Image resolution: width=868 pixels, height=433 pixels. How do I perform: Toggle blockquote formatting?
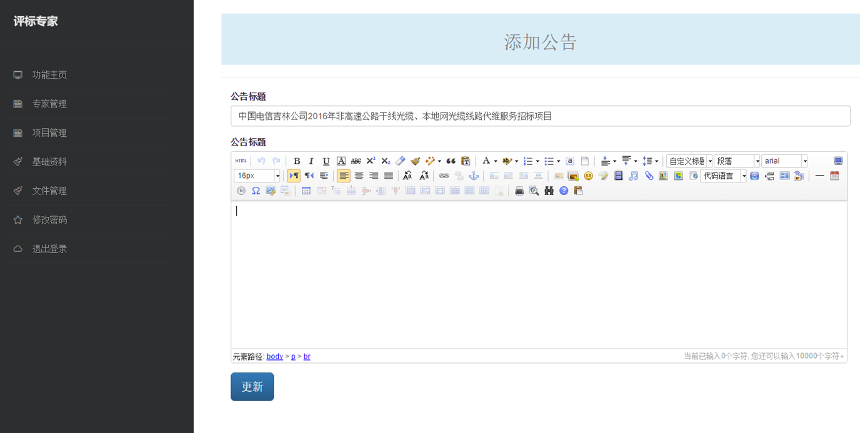point(451,161)
